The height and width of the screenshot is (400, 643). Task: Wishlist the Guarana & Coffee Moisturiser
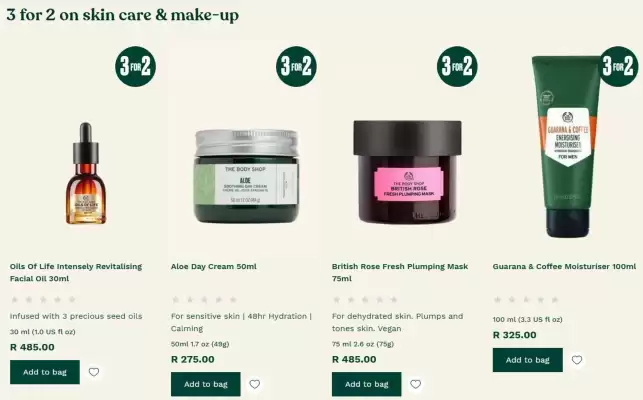(577, 360)
